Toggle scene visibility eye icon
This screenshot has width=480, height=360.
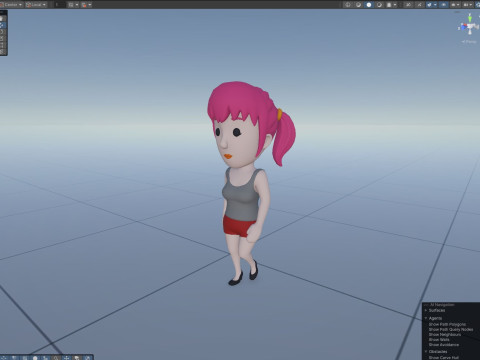pos(444,5)
